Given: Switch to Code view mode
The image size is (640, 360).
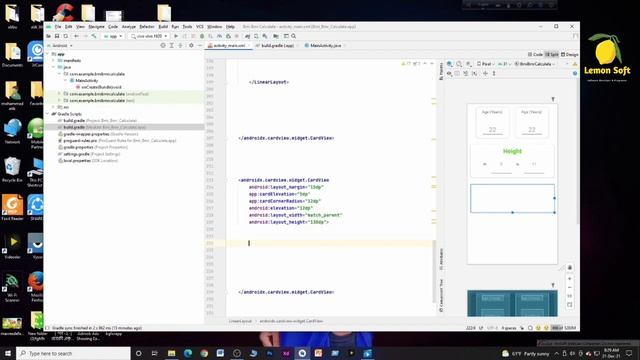Looking at the screenshot, I should 535,54.
